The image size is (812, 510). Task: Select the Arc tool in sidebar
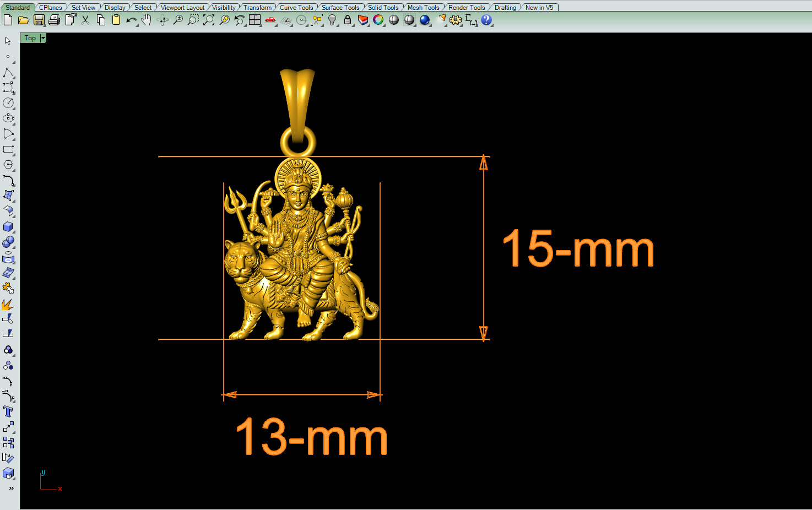point(8,134)
